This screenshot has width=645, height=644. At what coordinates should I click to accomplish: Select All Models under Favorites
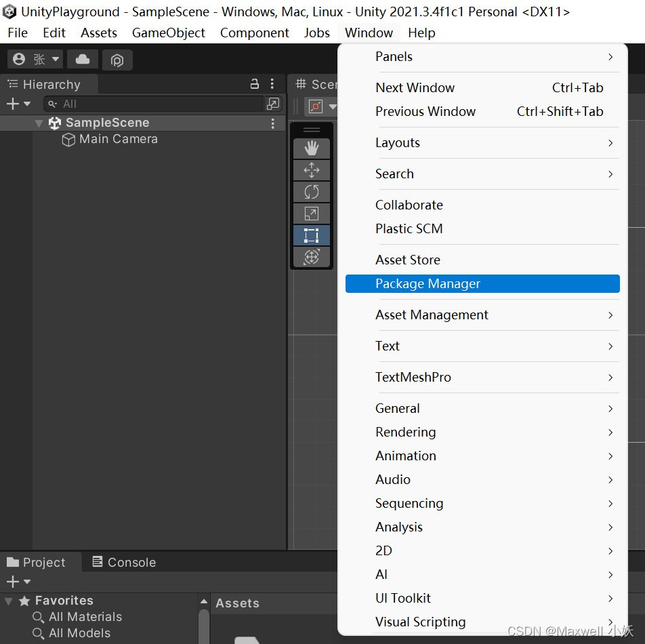[79, 633]
